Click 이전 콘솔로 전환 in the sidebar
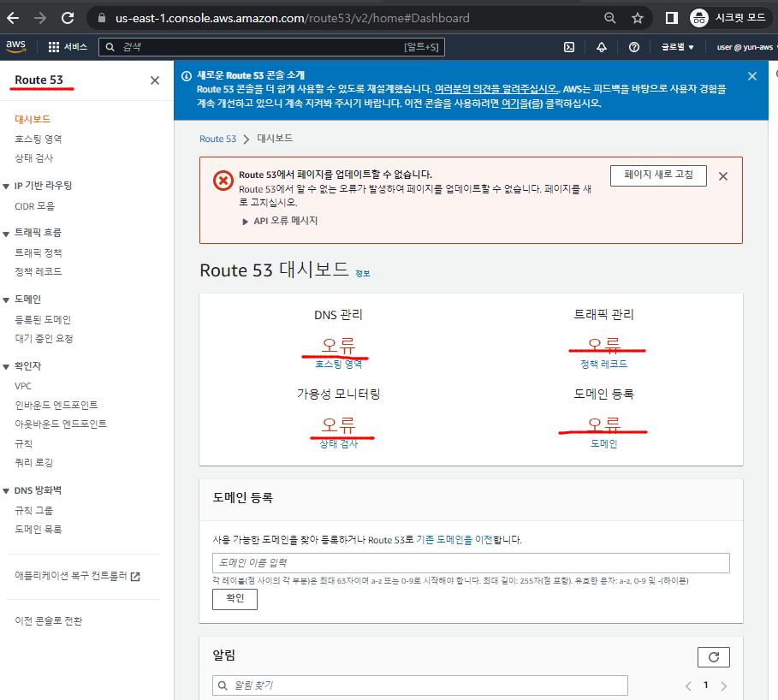 (x=49, y=620)
